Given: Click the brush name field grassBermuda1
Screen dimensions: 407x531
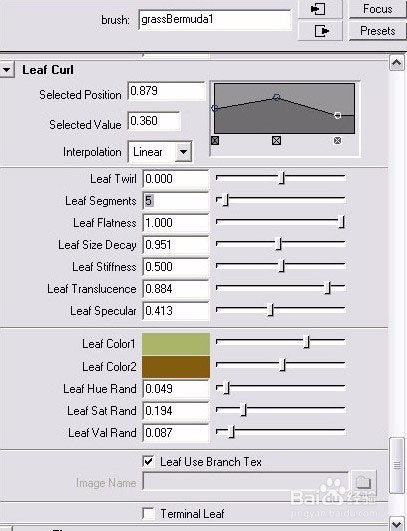Looking at the screenshot, I should (x=215, y=20).
